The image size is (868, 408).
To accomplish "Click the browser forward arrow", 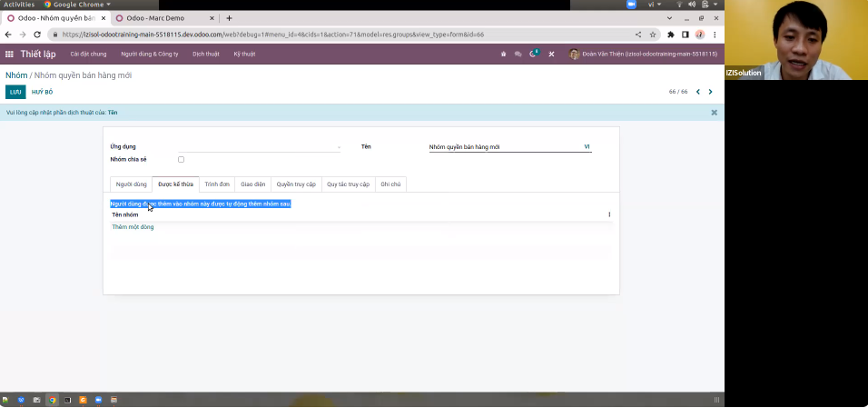I will tap(23, 35).
